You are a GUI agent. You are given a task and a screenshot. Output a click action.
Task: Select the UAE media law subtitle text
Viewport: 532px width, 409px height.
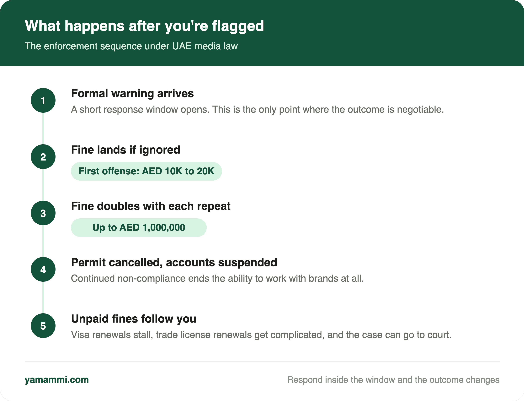[x=131, y=46]
